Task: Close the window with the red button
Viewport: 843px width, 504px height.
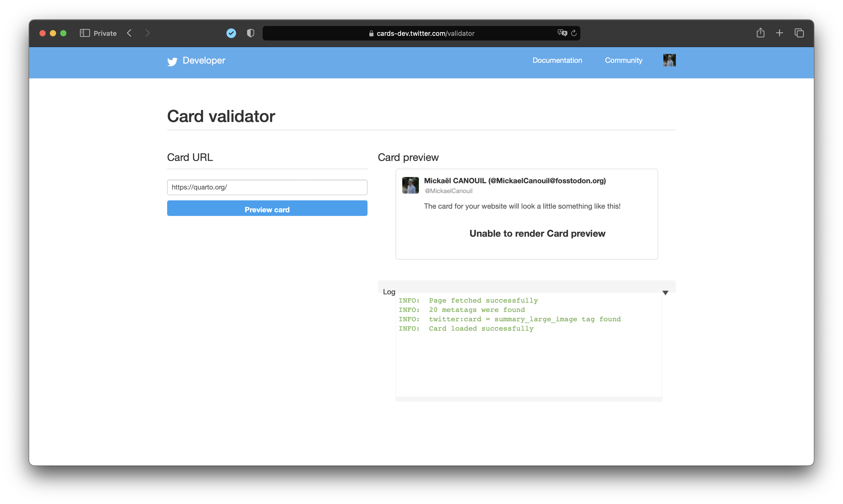Action: [x=43, y=33]
